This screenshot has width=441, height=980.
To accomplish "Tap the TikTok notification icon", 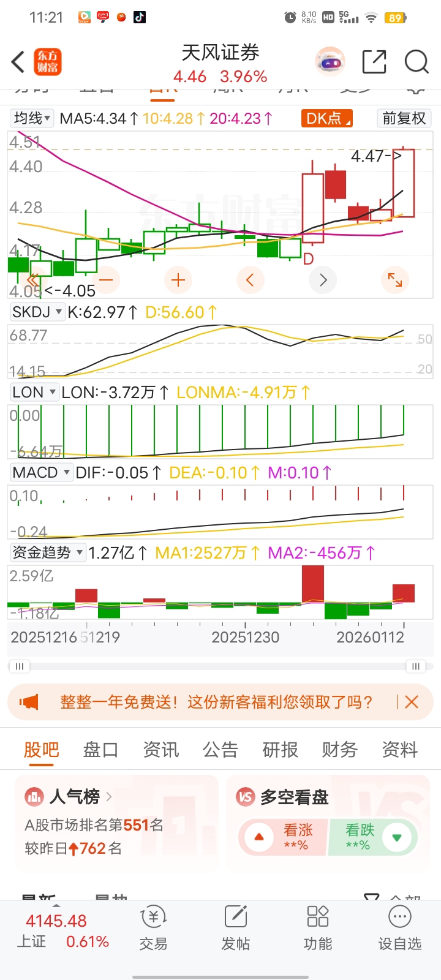I will coord(140,17).
